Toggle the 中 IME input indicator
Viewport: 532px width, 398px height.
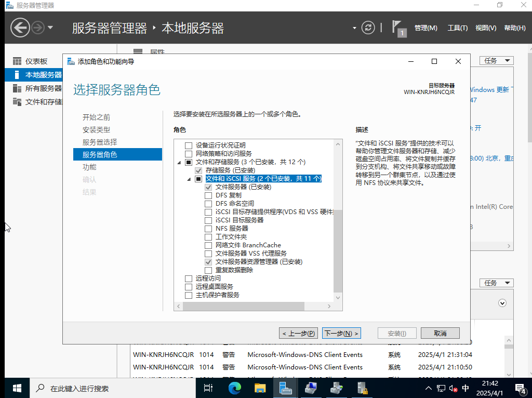(x=465, y=388)
